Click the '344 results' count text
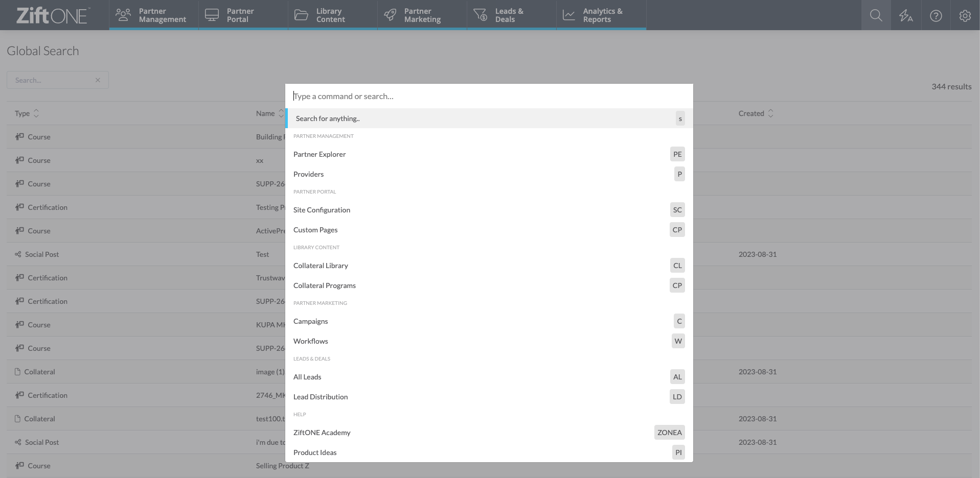Image resolution: width=980 pixels, height=478 pixels. click(x=951, y=87)
